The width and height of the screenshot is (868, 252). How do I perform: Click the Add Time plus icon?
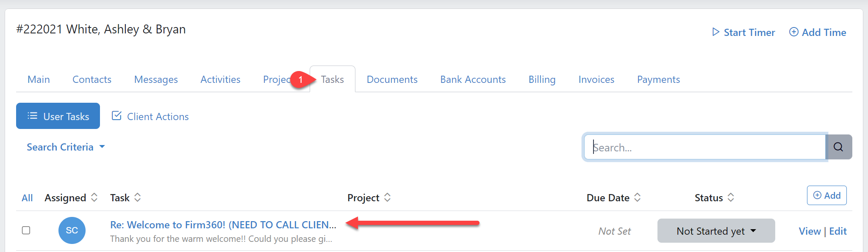[x=794, y=32]
